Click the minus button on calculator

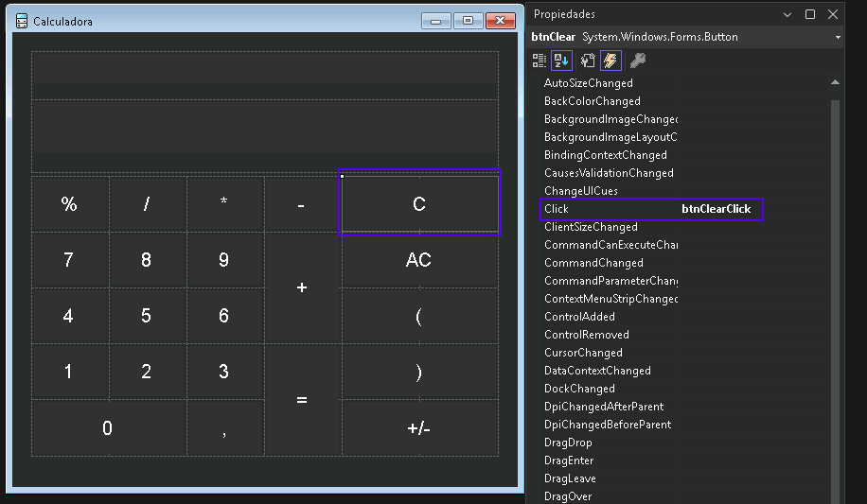point(302,204)
